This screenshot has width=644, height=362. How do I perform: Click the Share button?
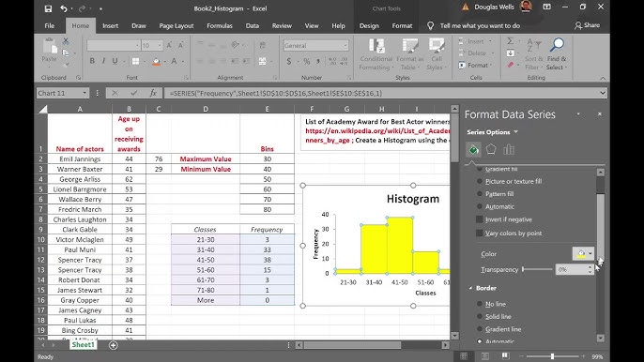click(588, 25)
